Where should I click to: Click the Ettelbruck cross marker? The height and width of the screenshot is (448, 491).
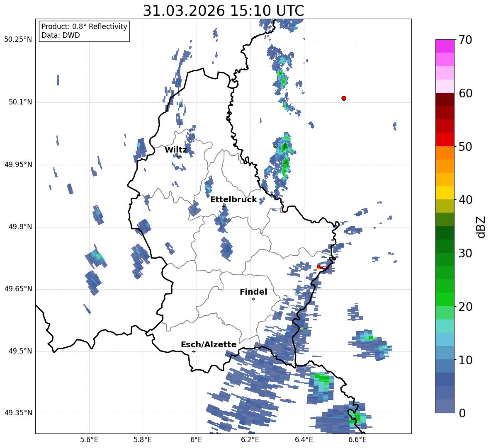[x=224, y=206]
